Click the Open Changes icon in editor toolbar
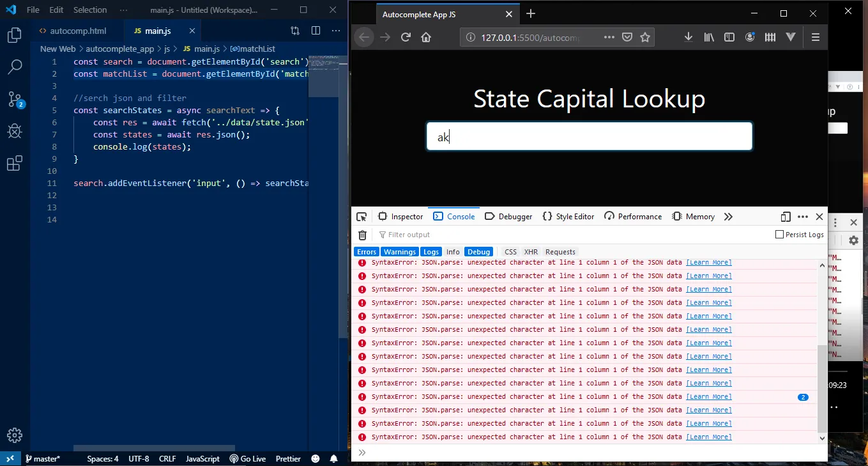 click(295, 31)
